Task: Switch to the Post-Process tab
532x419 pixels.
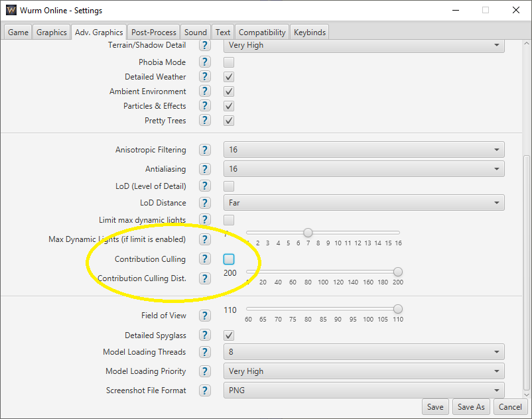Action: click(x=154, y=32)
